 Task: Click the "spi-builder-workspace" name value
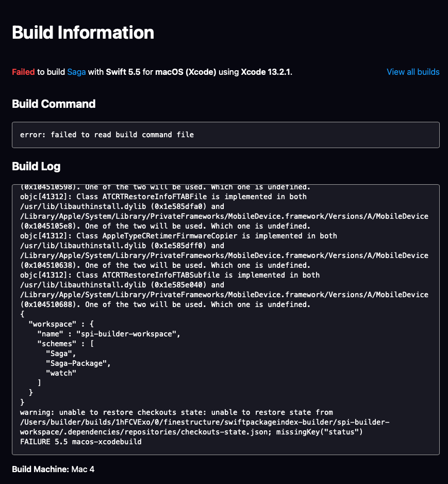pyautogui.click(x=126, y=334)
